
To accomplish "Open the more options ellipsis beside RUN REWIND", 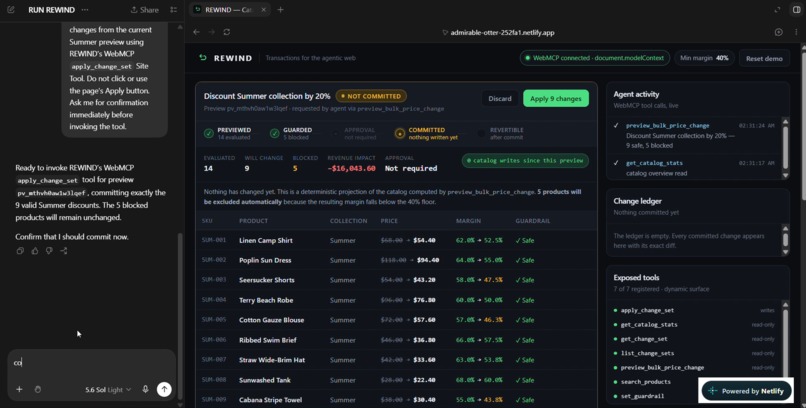I will (x=85, y=10).
